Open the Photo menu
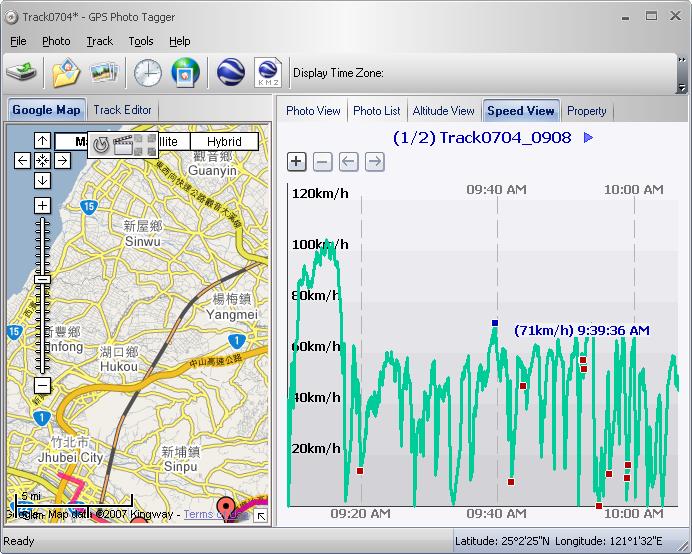Screen dimensions: 692x554 tap(56, 41)
